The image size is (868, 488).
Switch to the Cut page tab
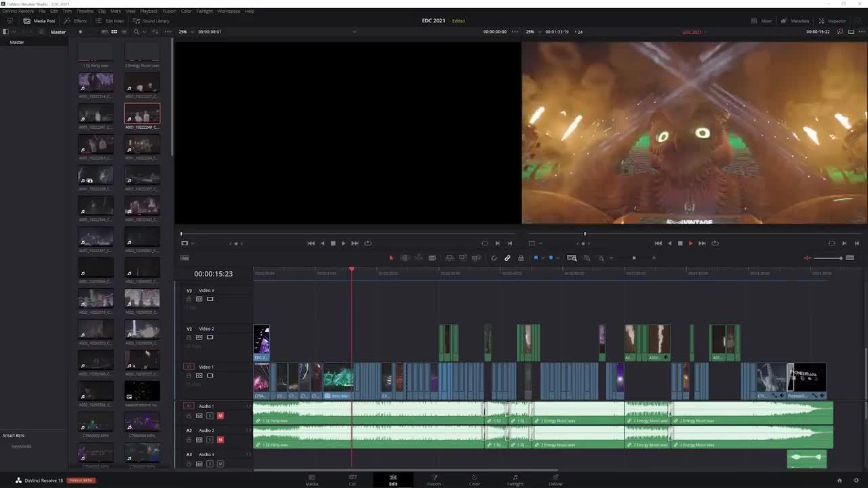tap(352, 480)
